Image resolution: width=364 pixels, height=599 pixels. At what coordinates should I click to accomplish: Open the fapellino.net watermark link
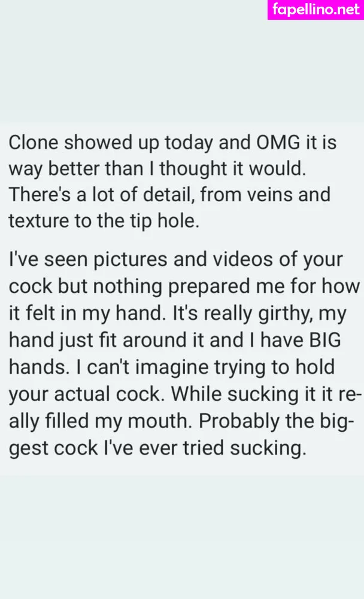316,10
